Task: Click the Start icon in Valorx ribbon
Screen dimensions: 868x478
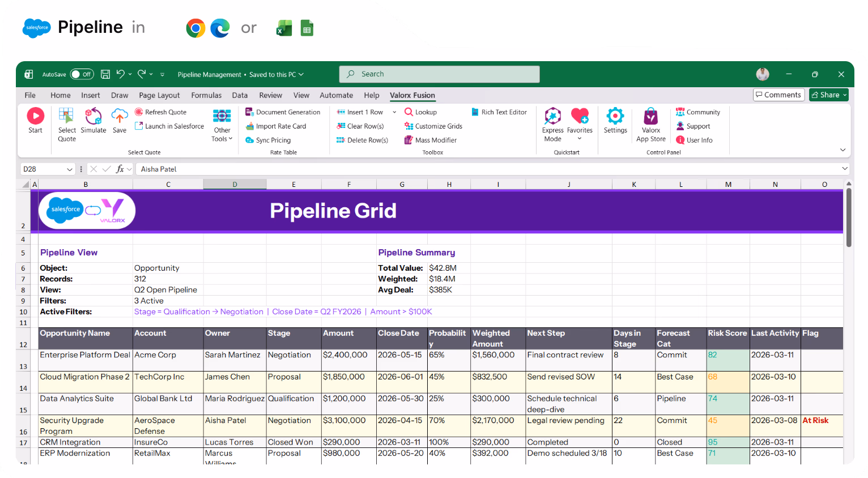Action: pos(35,120)
